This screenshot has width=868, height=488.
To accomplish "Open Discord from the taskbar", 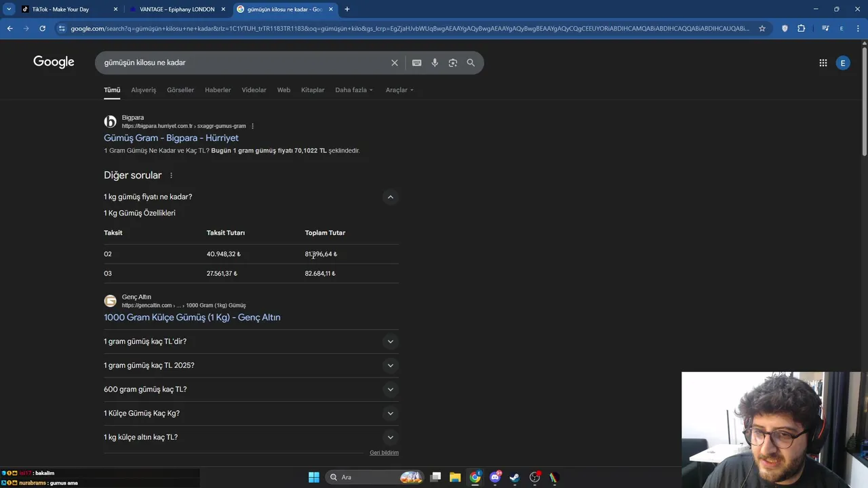I will coord(495,477).
